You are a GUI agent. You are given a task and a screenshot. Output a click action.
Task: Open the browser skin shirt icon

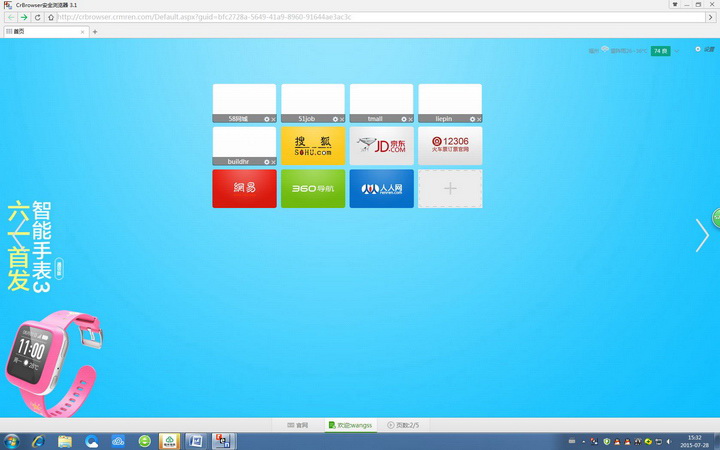pos(675,4)
